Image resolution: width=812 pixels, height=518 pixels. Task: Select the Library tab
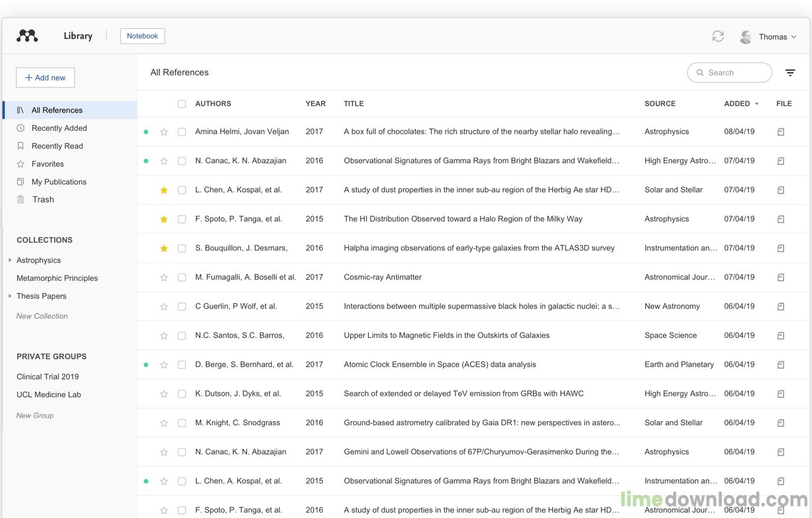78,36
